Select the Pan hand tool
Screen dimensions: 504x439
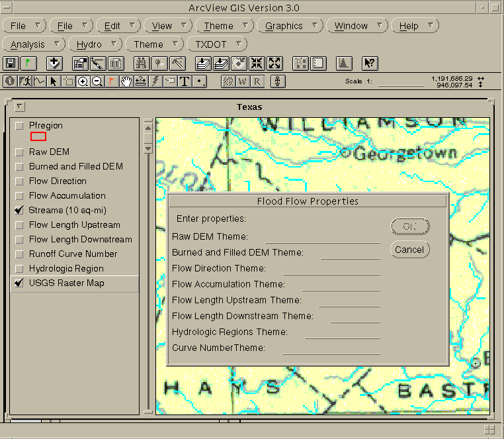tap(126, 81)
